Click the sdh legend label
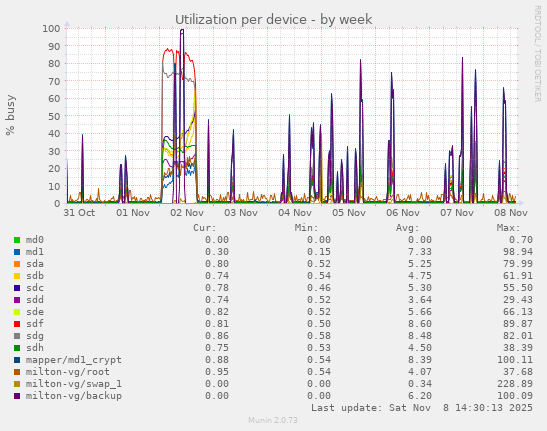The height and width of the screenshot is (431, 547). click(x=35, y=348)
